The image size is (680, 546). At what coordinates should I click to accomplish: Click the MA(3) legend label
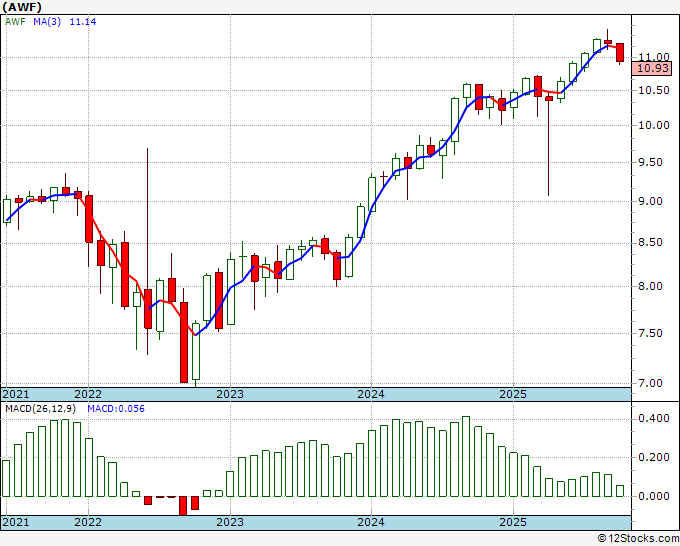click(x=47, y=22)
